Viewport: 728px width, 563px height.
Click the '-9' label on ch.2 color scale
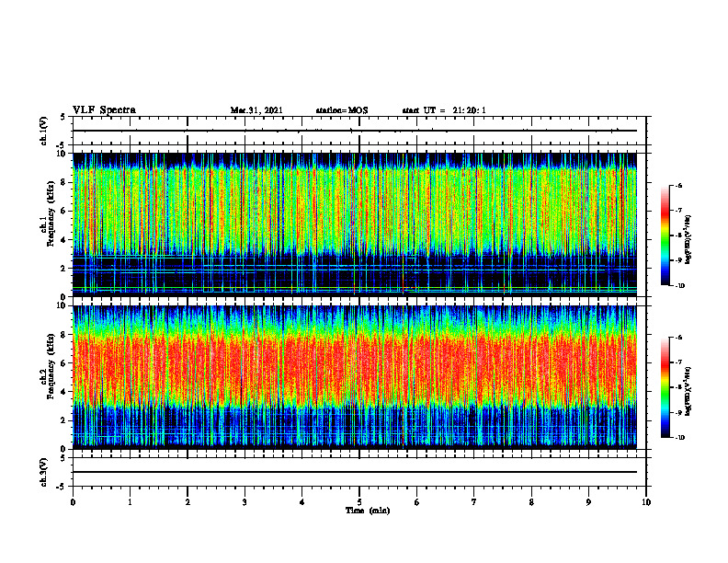678,412
